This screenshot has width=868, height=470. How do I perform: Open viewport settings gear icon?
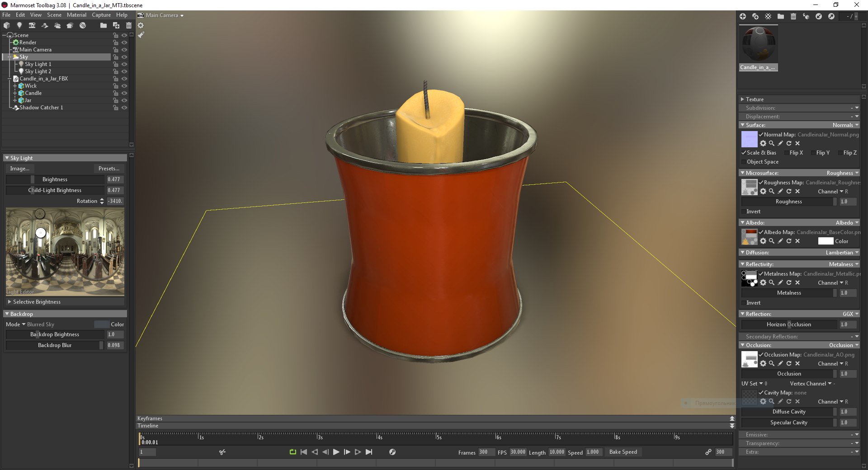point(141,25)
